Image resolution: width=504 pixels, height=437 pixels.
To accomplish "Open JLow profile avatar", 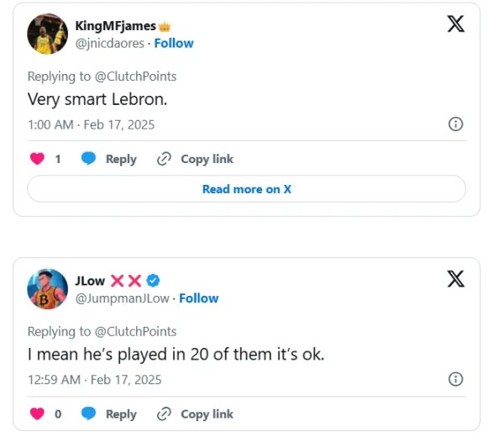I will [48, 289].
